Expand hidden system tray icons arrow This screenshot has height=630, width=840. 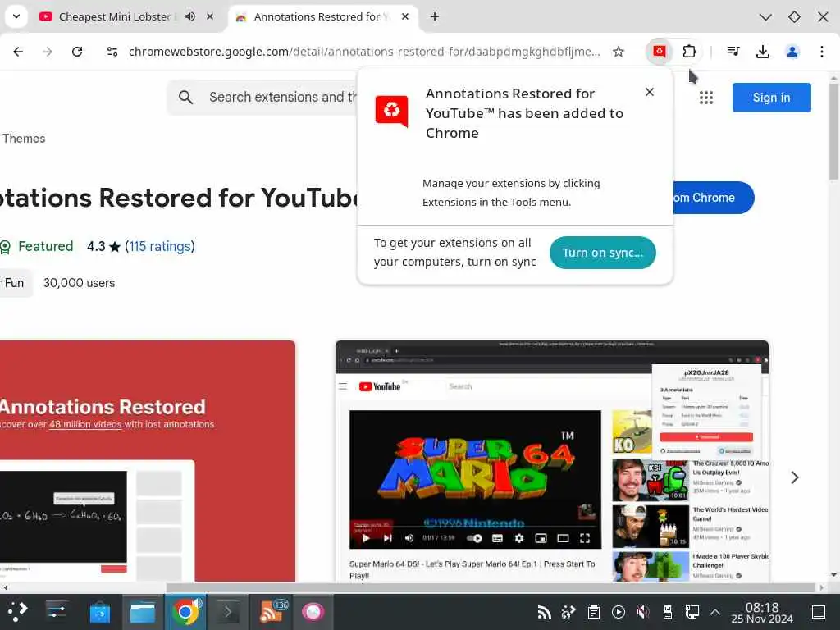coord(715,612)
